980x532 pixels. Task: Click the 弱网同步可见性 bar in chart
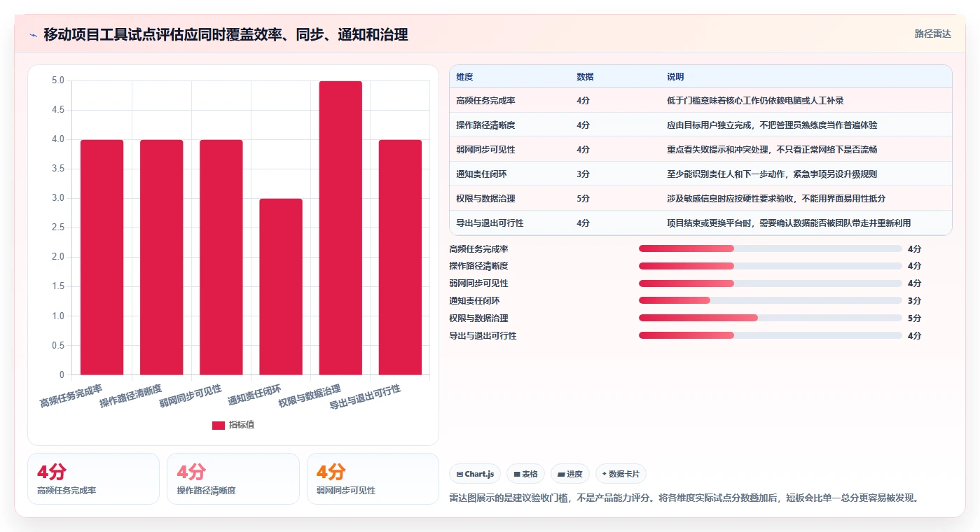pos(221,257)
